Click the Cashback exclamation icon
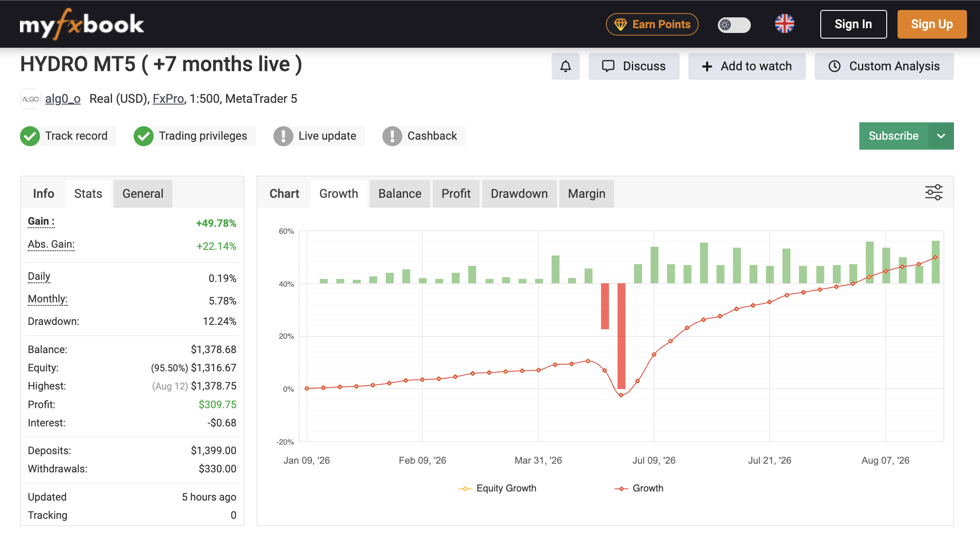The width and height of the screenshot is (980, 537). (392, 136)
